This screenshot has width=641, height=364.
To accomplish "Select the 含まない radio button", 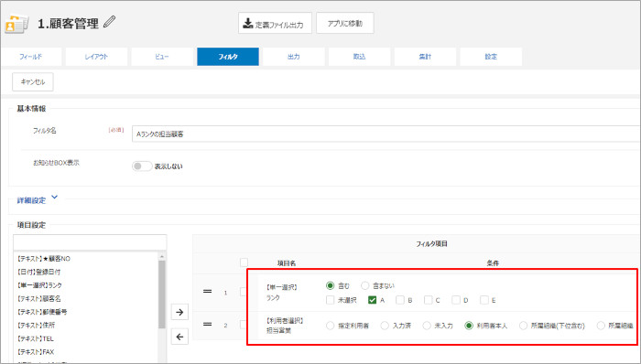I will pos(365,285).
